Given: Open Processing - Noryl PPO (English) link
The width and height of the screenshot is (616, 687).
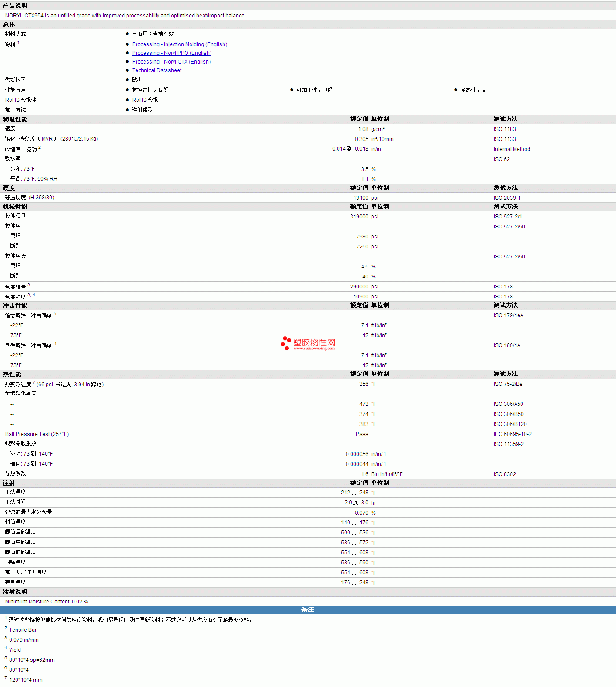Looking at the screenshot, I should (171, 53).
